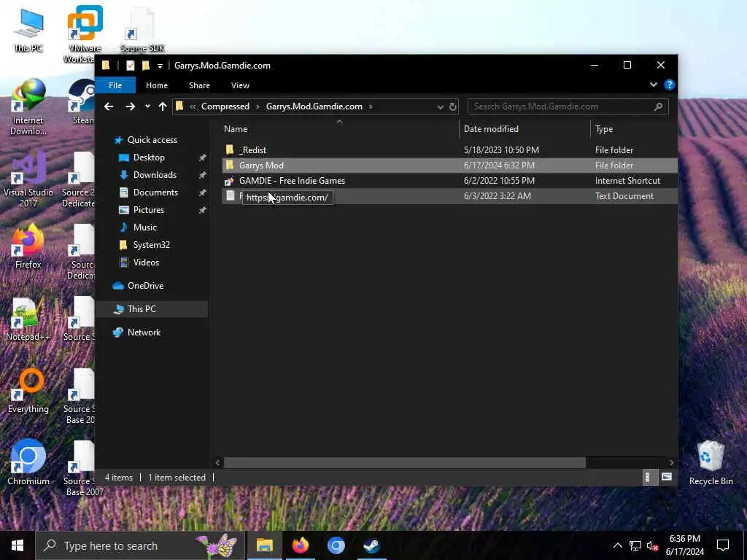Go forward in File Explorer

pyautogui.click(x=130, y=106)
